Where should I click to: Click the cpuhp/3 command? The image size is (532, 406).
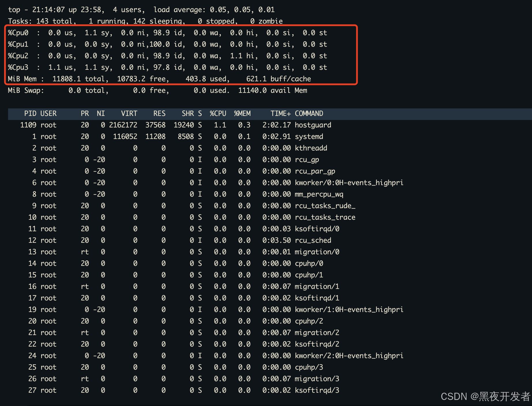click(309, 367)
